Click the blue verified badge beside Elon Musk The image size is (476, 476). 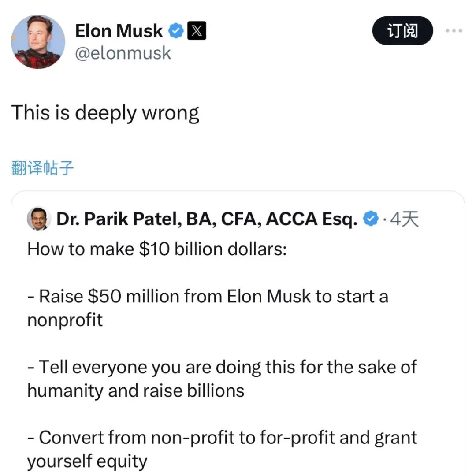point(176,31)
